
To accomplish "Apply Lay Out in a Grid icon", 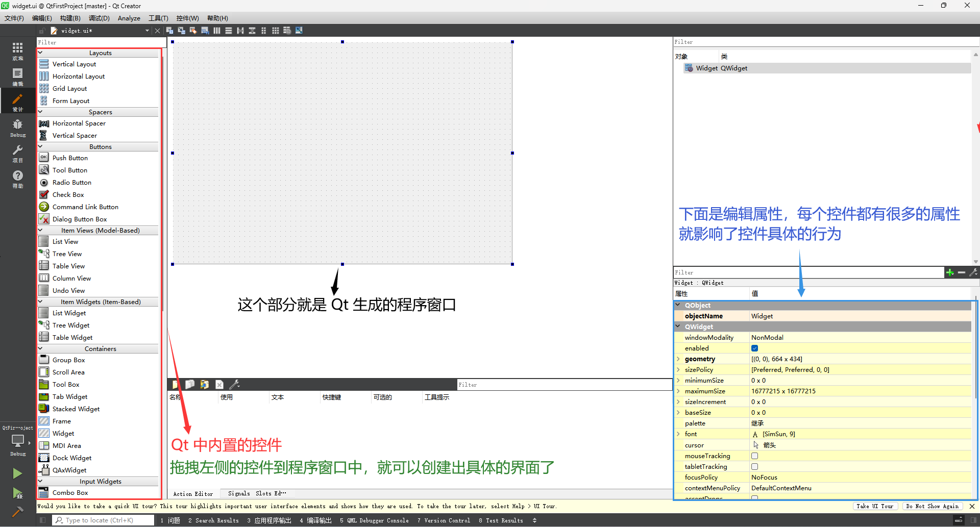I will [276, 31].
